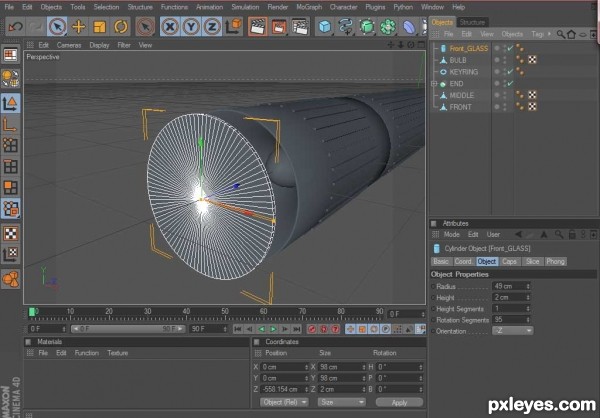600x418 pixels.
Task: Open the Phong attributes tab
Action: tap(556, 261)
